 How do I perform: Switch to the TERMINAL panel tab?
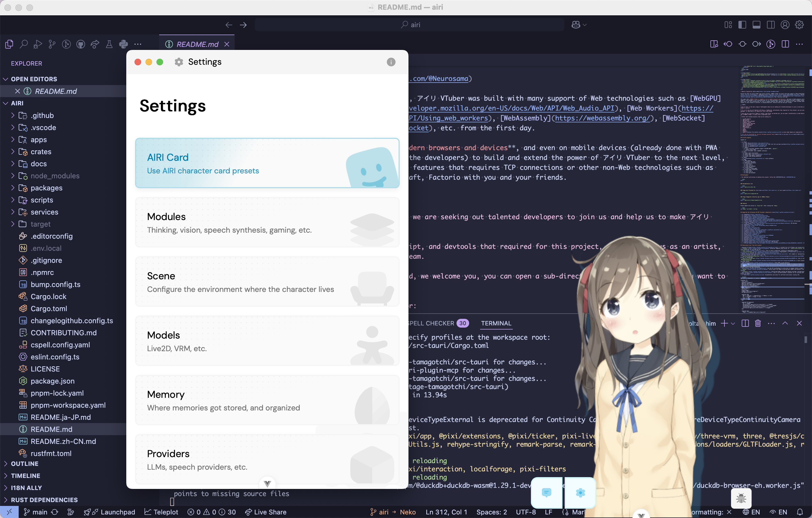point(496,323)
